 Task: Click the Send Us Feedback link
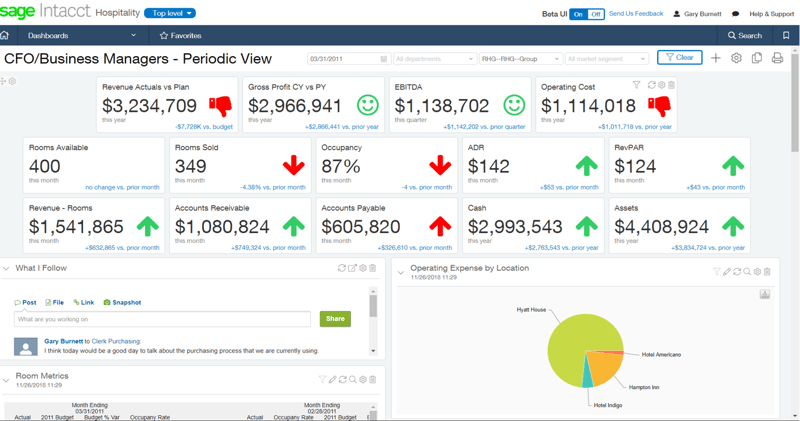point(636,14)
